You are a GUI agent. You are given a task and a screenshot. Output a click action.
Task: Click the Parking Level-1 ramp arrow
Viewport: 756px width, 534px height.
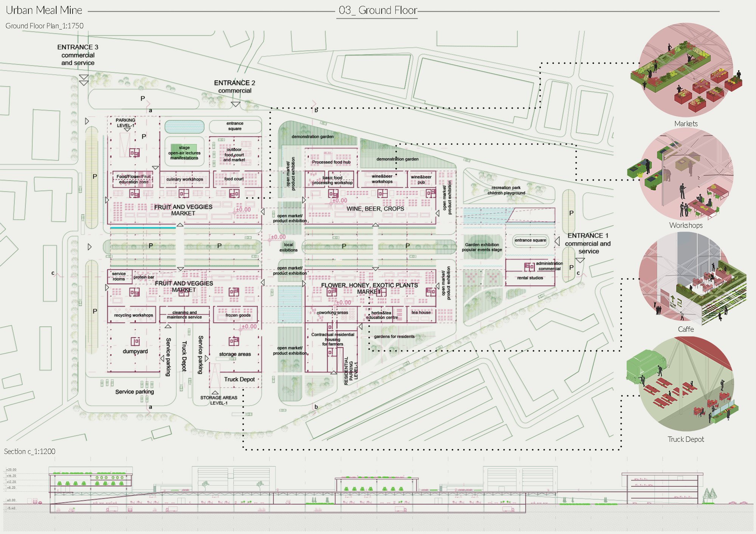click(127, 130)
